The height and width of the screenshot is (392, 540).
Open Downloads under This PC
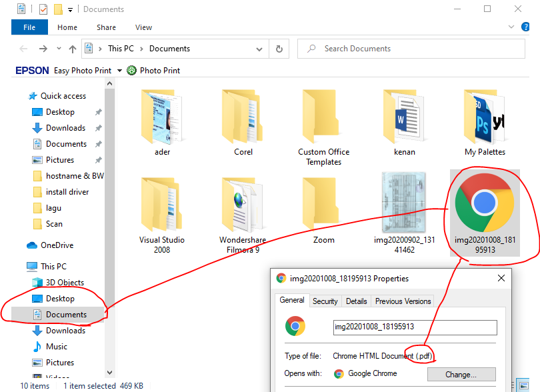[x=65, y=331]
